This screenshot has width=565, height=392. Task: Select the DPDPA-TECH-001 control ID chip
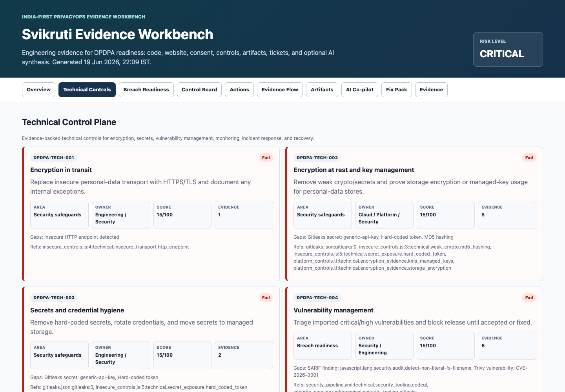(x=54, y=158)
